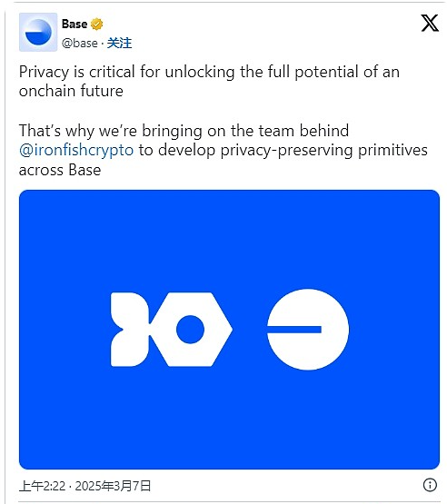This screenshot has height=504, width=447.
Task: Click the gold verified badge
Action: [96, 25]
